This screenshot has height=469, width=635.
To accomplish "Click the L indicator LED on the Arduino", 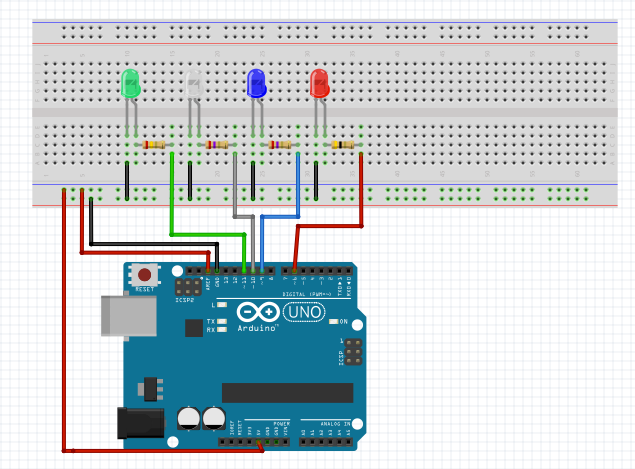I will pos(222,305).
